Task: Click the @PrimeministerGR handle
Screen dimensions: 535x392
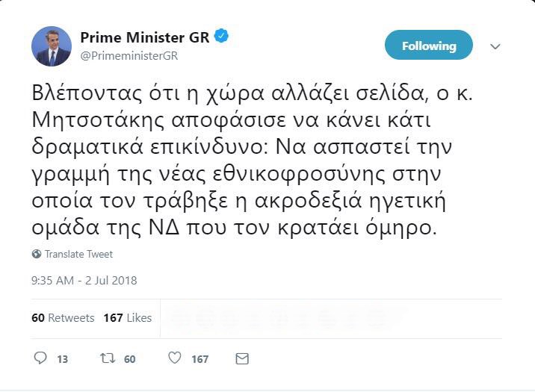Action: click(129, 55)
